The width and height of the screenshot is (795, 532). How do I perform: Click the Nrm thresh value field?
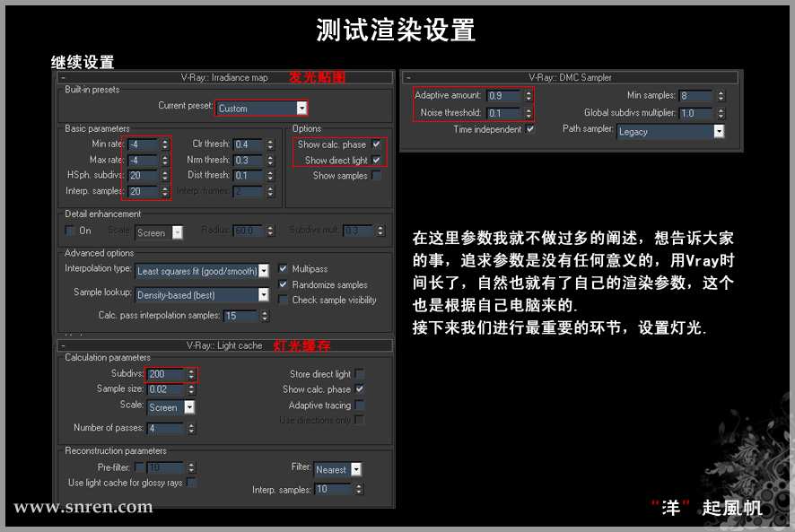[x=249, y=161]
